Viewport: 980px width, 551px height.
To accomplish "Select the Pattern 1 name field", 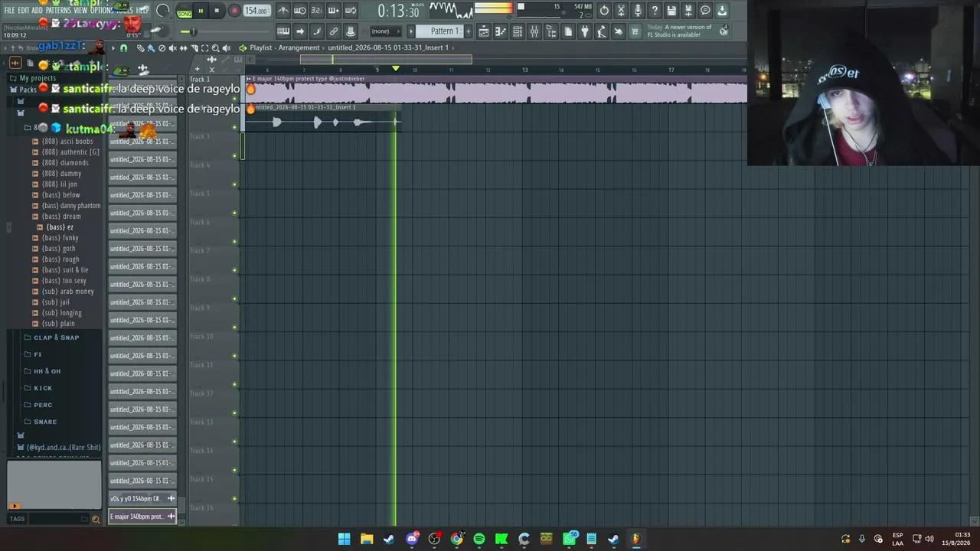I will 440,31.
